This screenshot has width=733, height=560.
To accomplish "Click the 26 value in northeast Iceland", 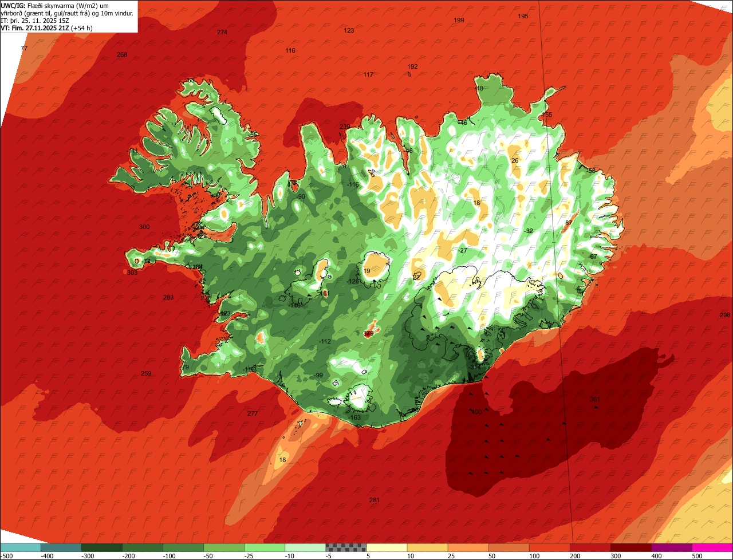I will [x=515, y=160].
